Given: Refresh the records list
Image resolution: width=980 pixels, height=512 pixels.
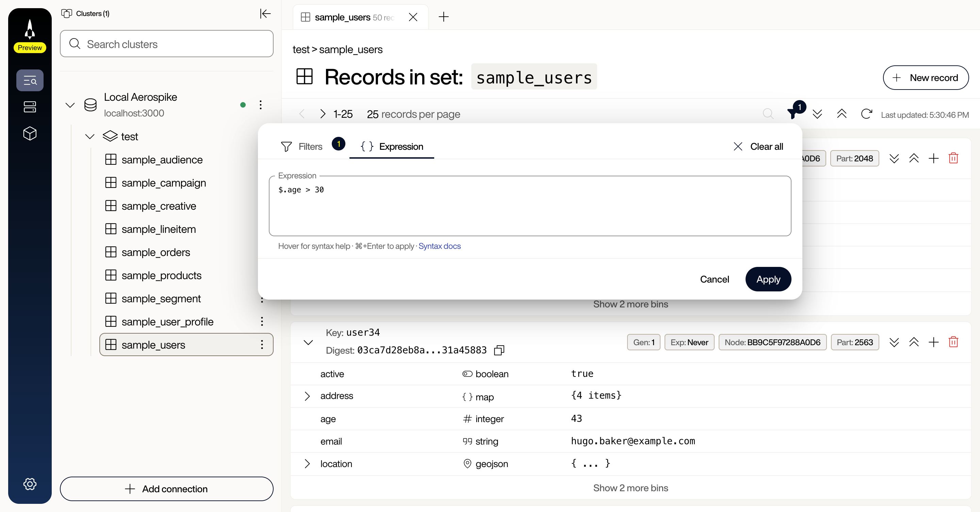Looking at the screenshot, I should coord(866,114).
